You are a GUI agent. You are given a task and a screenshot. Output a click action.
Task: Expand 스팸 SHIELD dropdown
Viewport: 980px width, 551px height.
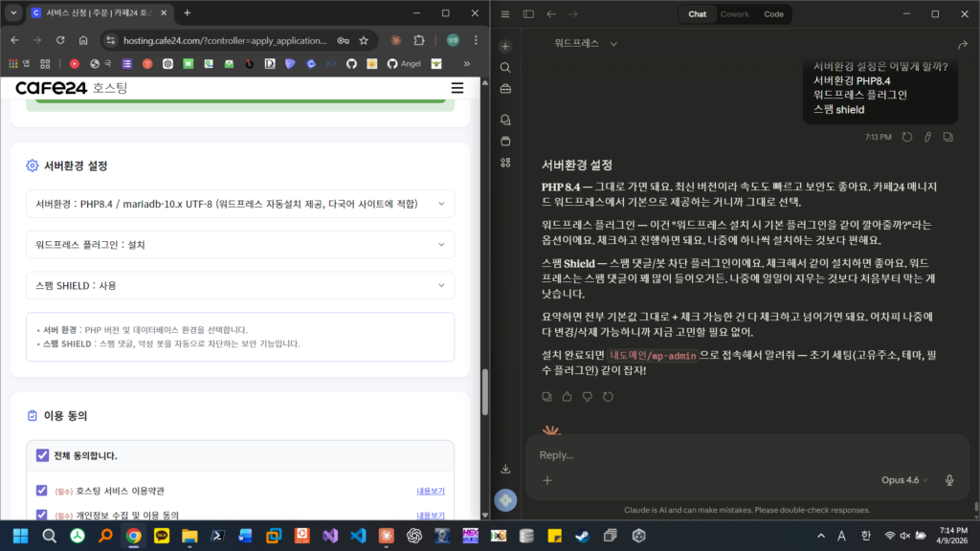[x=240, y=285]
